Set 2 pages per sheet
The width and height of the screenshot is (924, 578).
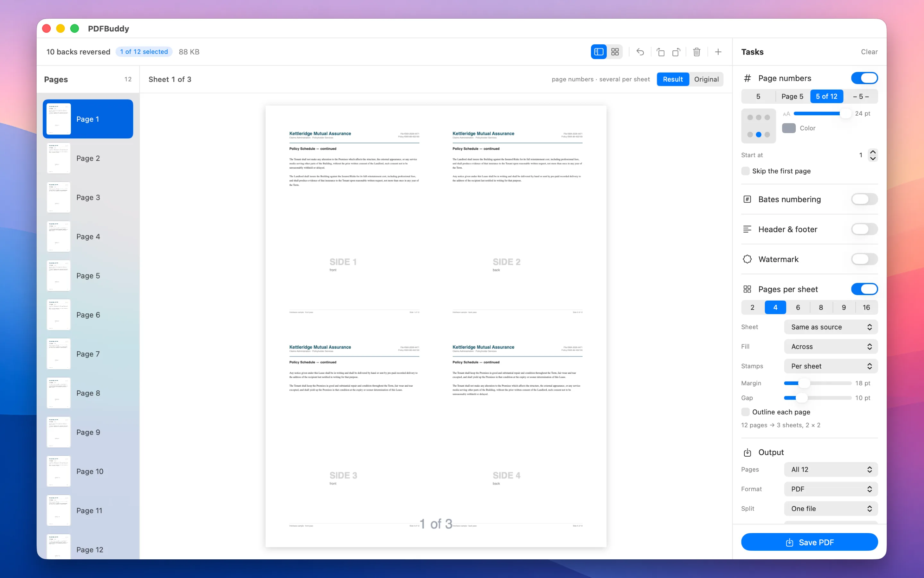pyautogui.click(x=753, y=308)
